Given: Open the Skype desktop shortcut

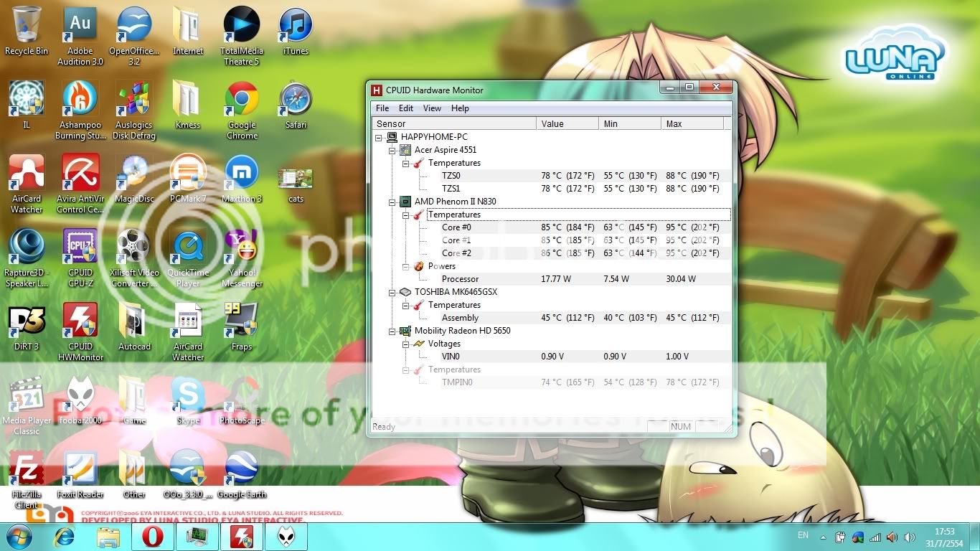Looking at the screenshot, I should (188, 396).
